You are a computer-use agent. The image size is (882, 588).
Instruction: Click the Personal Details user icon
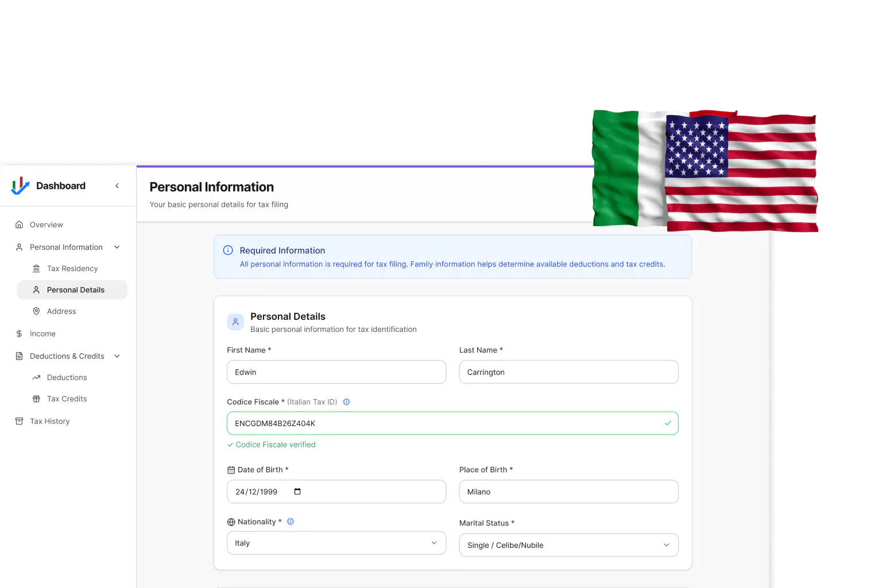coord(235,322)
